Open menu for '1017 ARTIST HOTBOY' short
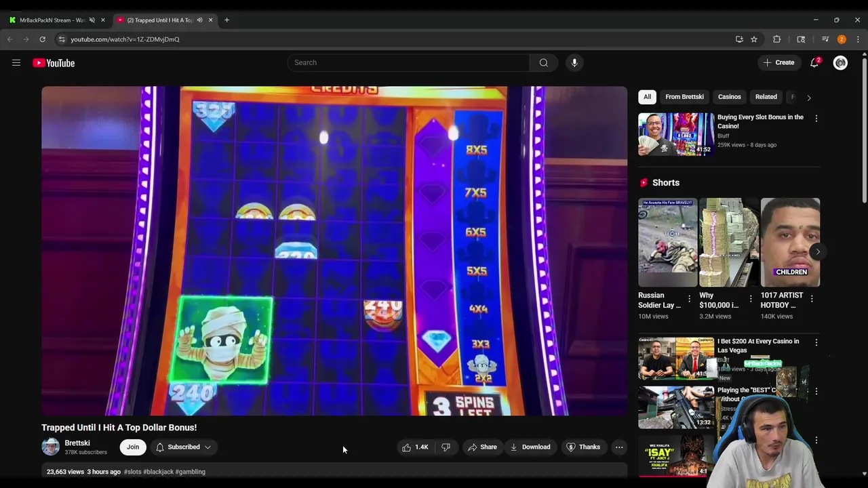Screen dimensions: 868x488 coord(812,298)
